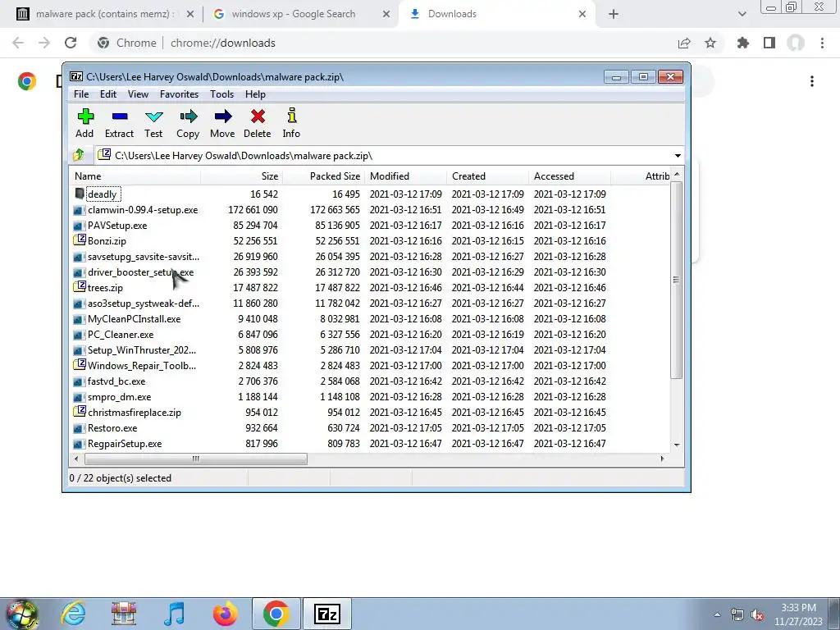Open the music player taskbar icon
The image size is (840, 630).
point(175,614)
